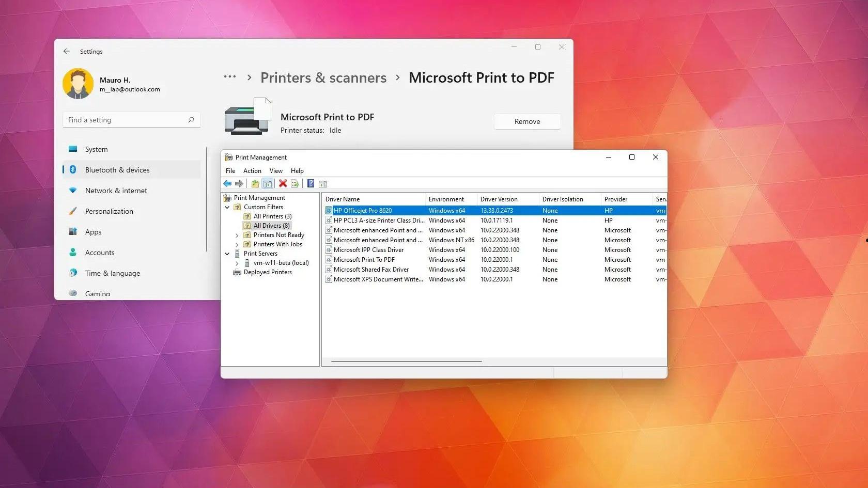The width and height of the screenshot is (868, 488).
Task: Click the breadcrumb ellipsis in Settings
Action: (x=230, y=77)
